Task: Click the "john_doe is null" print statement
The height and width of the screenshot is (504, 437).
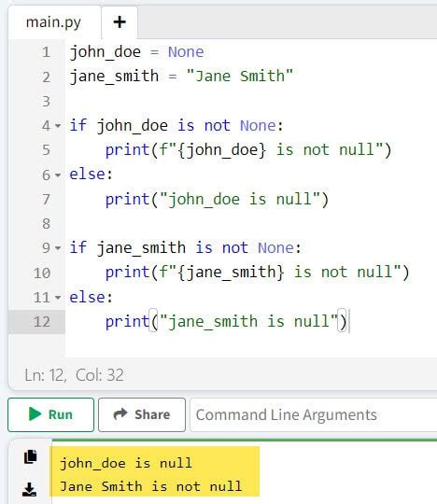Action: coord(217,200)
